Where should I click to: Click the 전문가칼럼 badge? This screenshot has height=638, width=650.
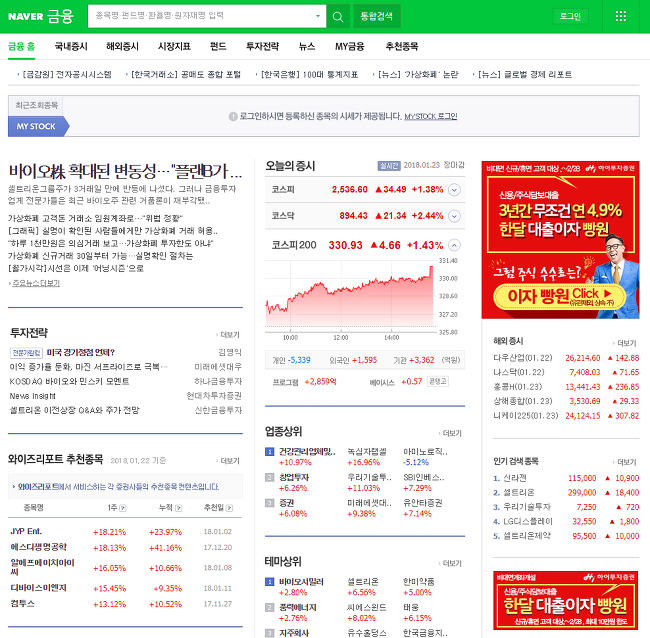(26, 353)
